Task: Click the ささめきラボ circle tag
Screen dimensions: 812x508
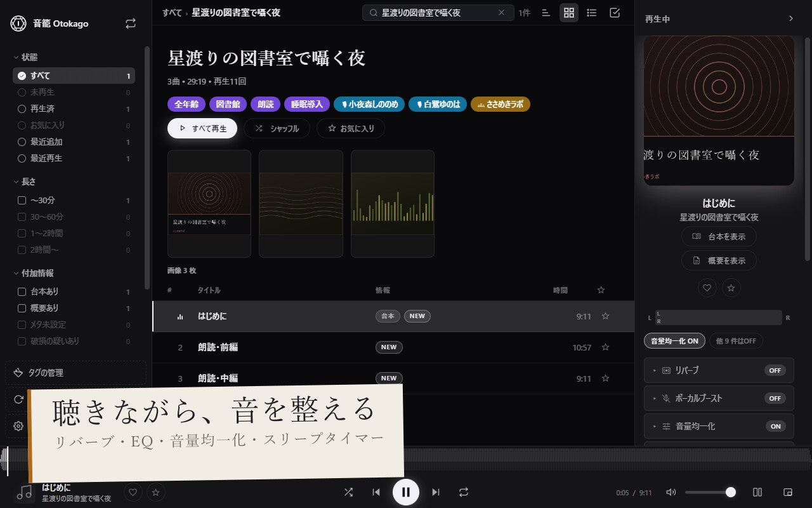Action: (501, 104)
